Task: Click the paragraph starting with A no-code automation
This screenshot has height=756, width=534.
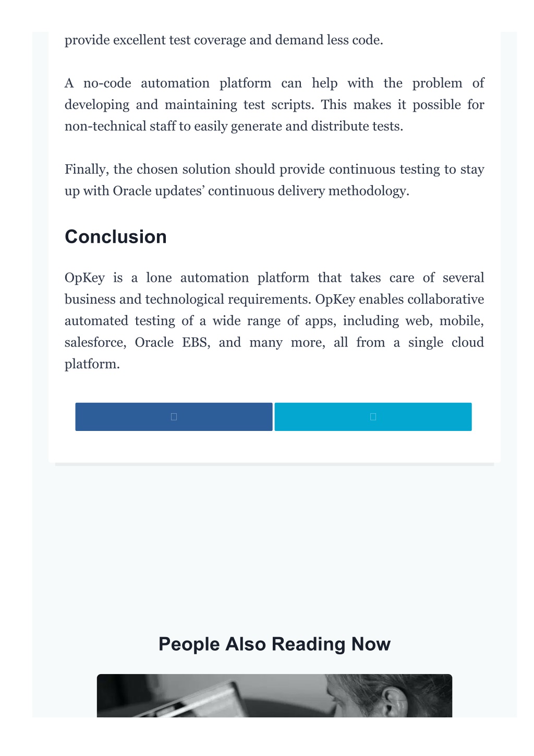Action: [x=274, y=104]
